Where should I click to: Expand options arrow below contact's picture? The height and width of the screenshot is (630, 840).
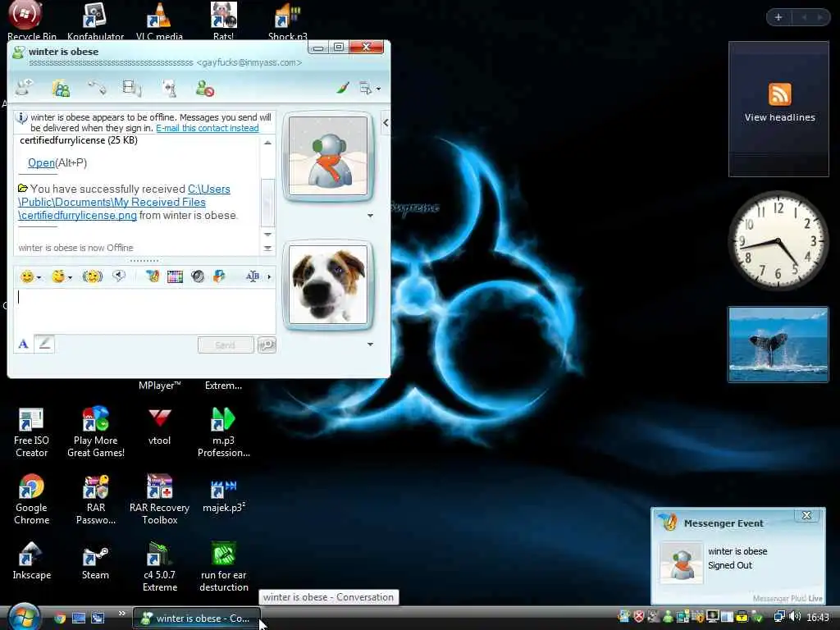point(370,216)
